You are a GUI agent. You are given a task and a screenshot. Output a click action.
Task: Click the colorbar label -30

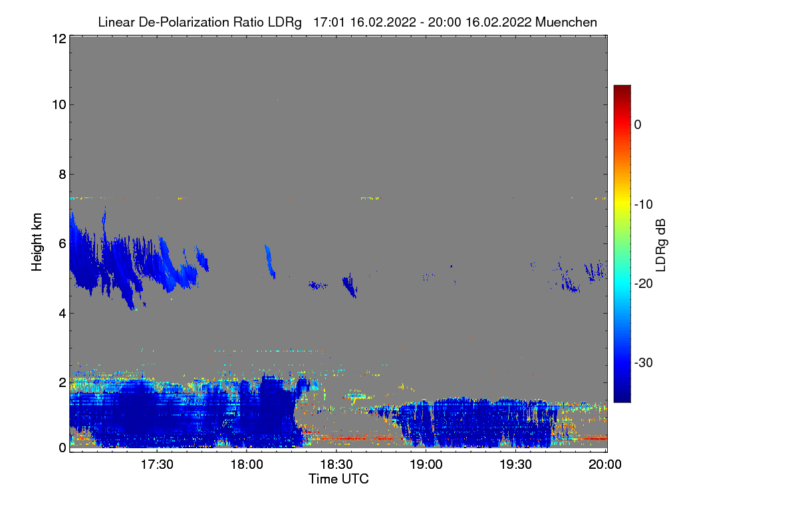pos(644,363)
